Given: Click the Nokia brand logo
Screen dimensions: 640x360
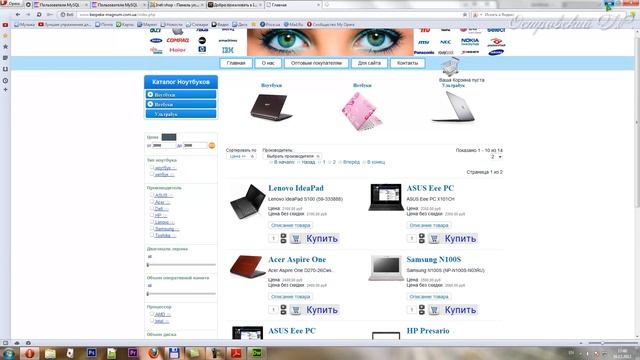Looking at the screenshot, I should (x=470, y=41).
